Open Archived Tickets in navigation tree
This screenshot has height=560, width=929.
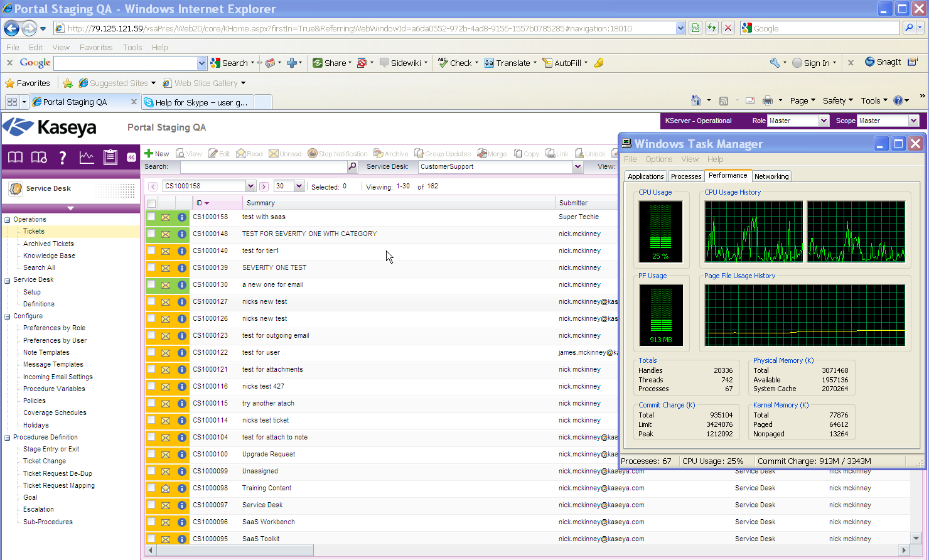48,244
